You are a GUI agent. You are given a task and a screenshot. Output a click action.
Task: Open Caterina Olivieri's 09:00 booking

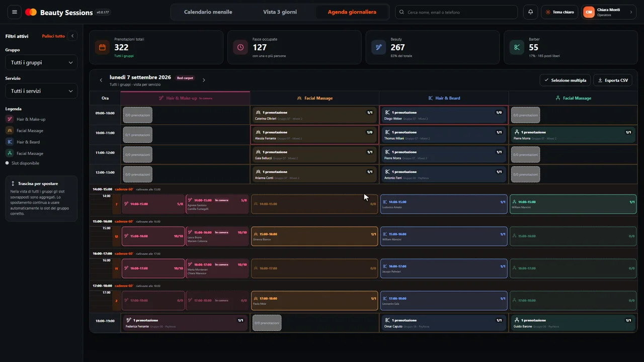click(314, 115)
